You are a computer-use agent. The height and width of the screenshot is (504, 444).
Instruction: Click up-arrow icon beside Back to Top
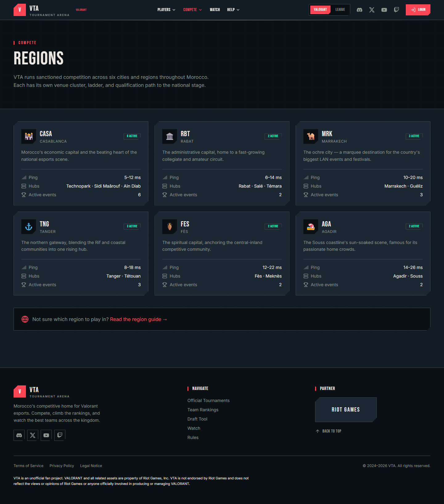pos(318,431)
